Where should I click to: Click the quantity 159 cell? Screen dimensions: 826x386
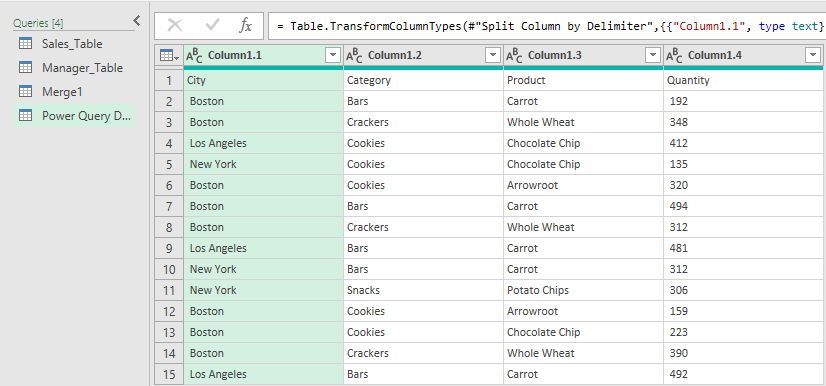click(x=743, y=311)
